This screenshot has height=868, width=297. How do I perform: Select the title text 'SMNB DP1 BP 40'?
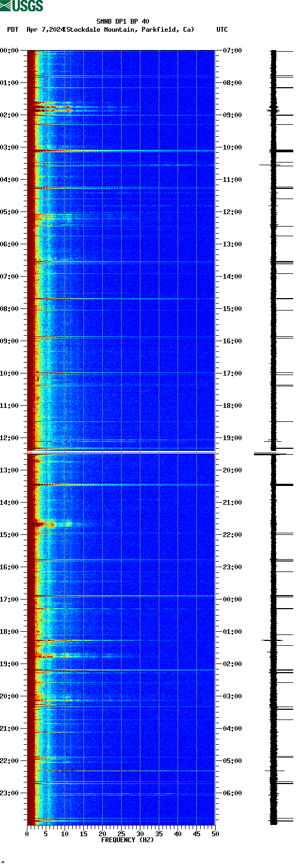point(123,22)
